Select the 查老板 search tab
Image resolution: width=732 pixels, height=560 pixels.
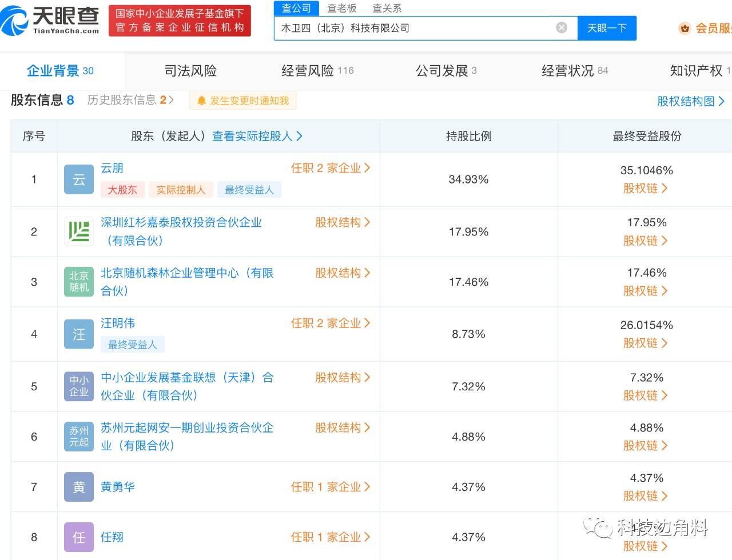click(x=342, y=8)
